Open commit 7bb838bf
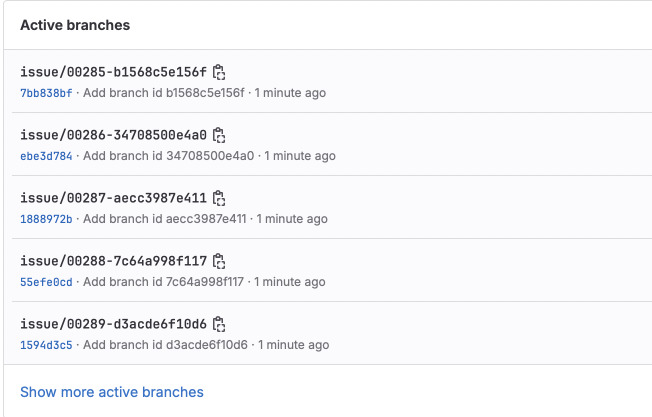Viewport: 652px width, 417px height. click(46, 93)
